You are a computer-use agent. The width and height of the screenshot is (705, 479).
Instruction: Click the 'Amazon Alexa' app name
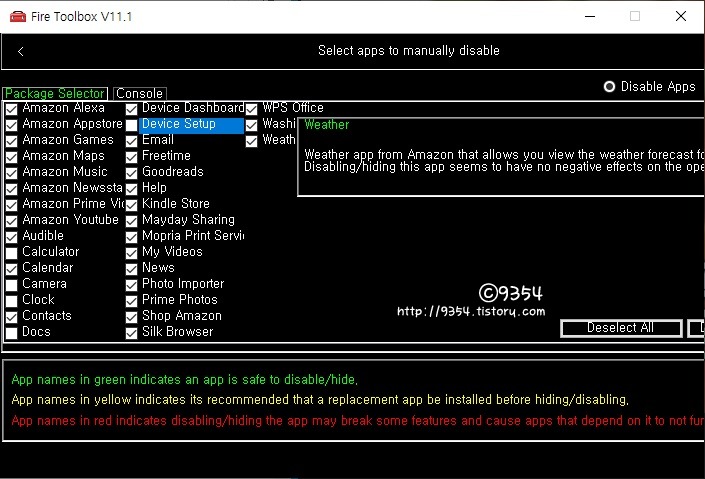click(63, 107)
